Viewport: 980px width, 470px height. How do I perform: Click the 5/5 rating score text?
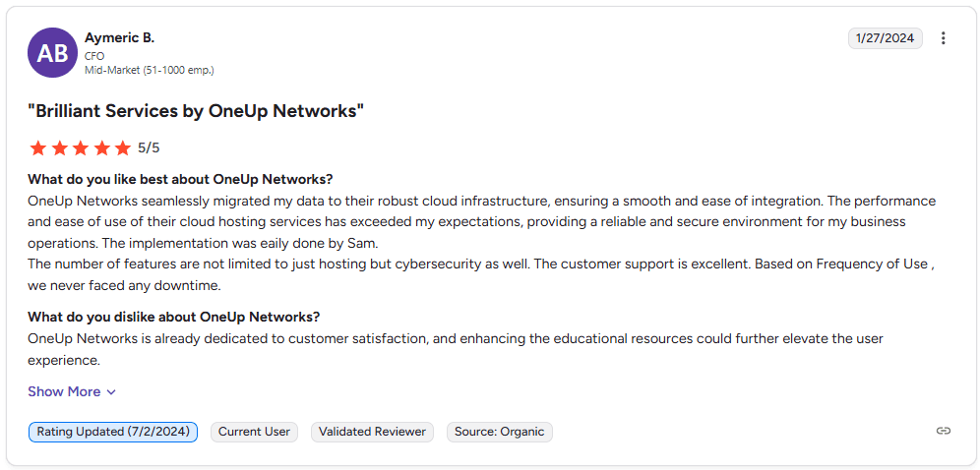point(149,148)
